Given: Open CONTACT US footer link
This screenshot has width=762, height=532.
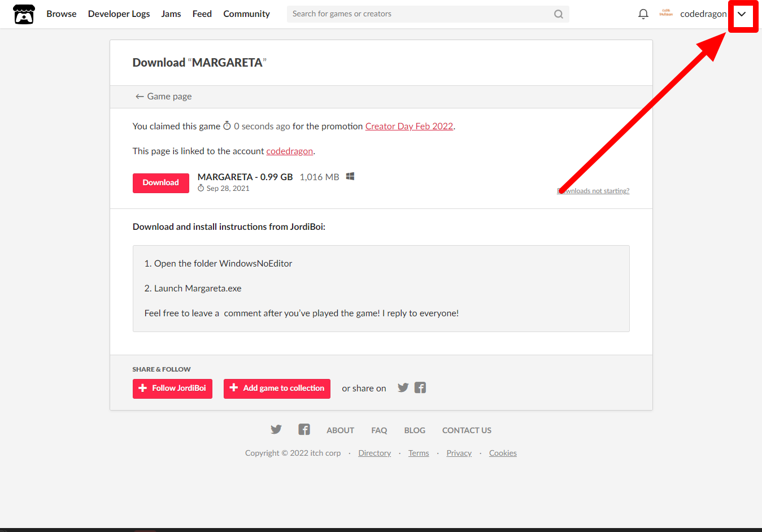Looking at the screenshot, I should (x=467, y=430).
